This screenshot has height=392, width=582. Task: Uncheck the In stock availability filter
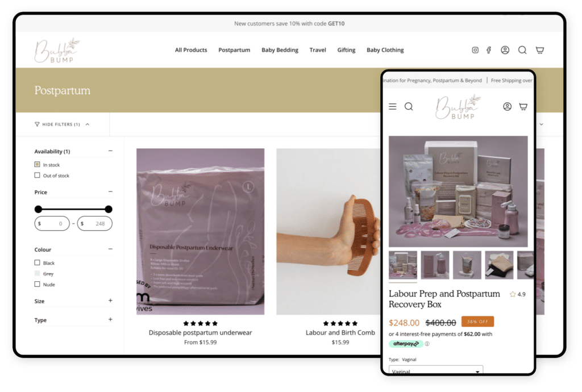tap(38, 165)
